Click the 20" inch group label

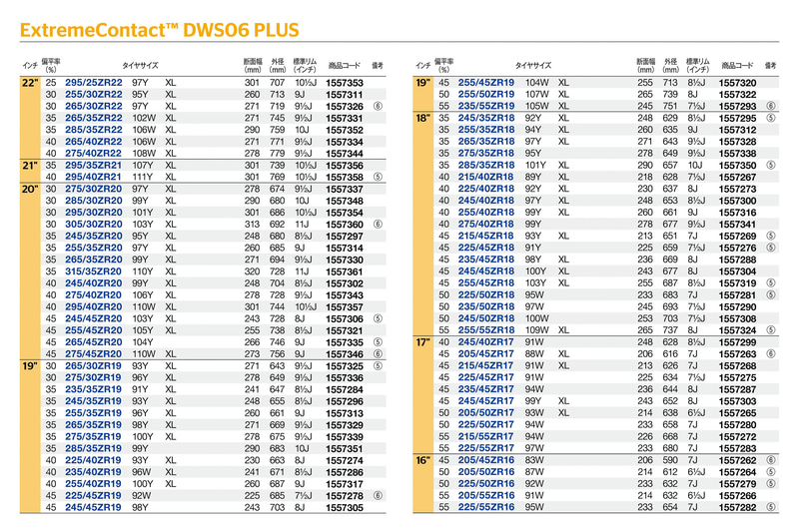30,189
